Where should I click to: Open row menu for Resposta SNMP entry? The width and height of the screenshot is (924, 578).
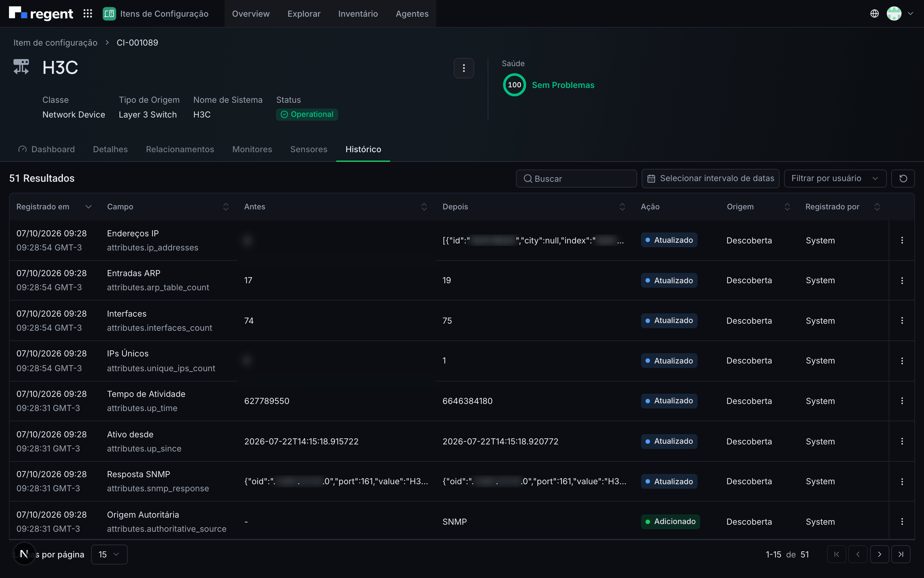pos(902,482)
